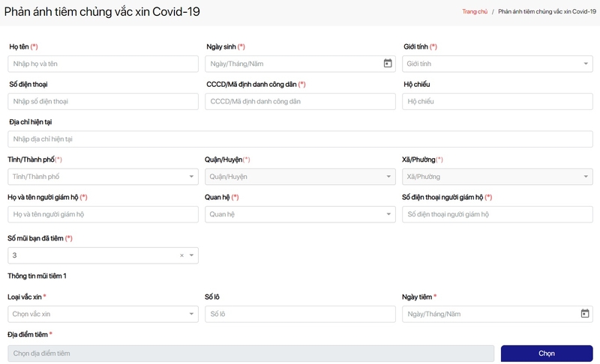The width and height of the screenshot is (600, 364).
Task: Focus the guardian name input field
Action: click(103, 214)
